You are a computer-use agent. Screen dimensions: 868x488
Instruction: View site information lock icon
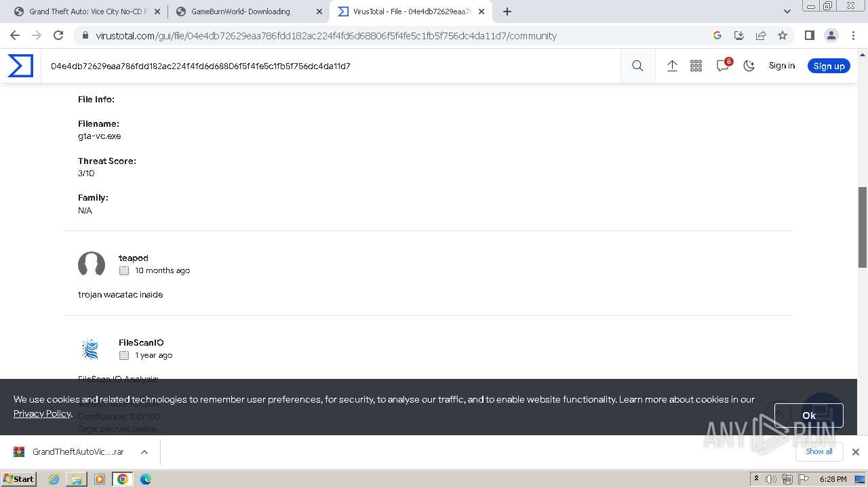85,36
